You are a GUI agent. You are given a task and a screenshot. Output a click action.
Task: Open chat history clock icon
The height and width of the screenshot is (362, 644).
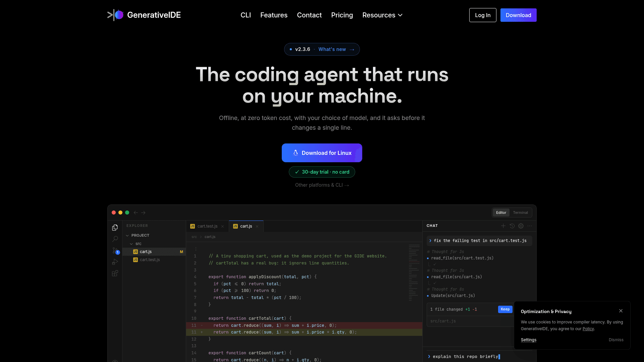click(512, 226)
